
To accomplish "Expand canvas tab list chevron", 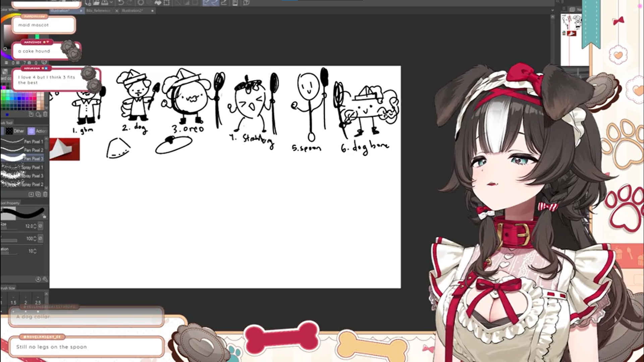I will click(x=552, y=10).
